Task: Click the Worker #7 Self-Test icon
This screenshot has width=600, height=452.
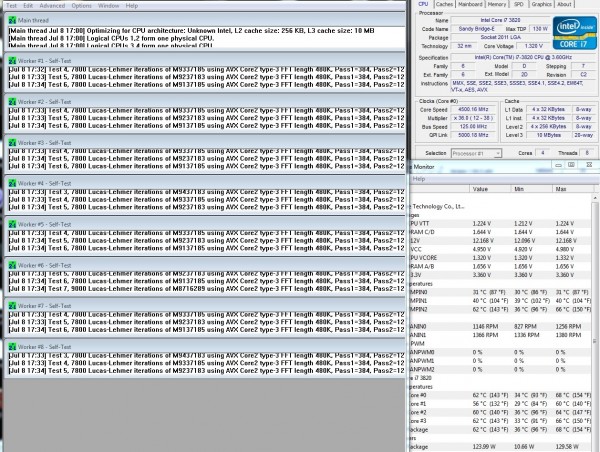Action: pos(12,306)
